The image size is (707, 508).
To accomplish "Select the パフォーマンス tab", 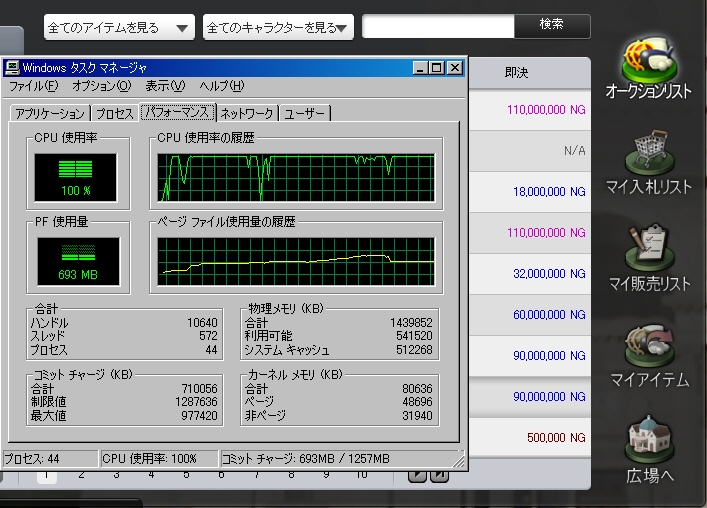I will (x=178, y=112).
